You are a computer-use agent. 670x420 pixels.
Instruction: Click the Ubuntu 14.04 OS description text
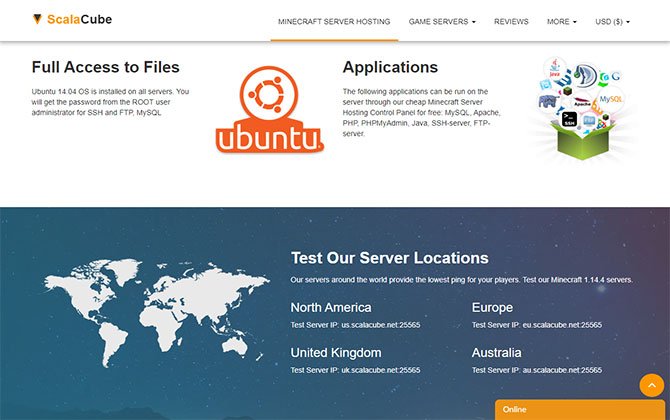click(110, 102)
